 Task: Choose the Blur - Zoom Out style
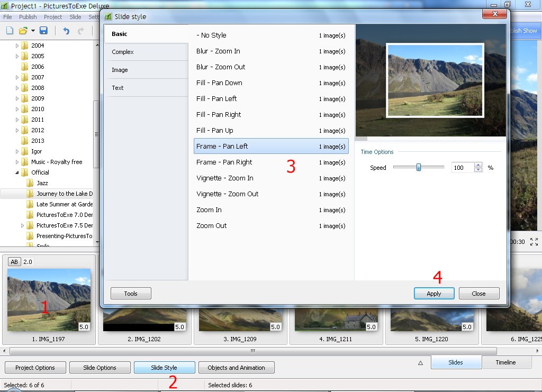tap(271, 67)
